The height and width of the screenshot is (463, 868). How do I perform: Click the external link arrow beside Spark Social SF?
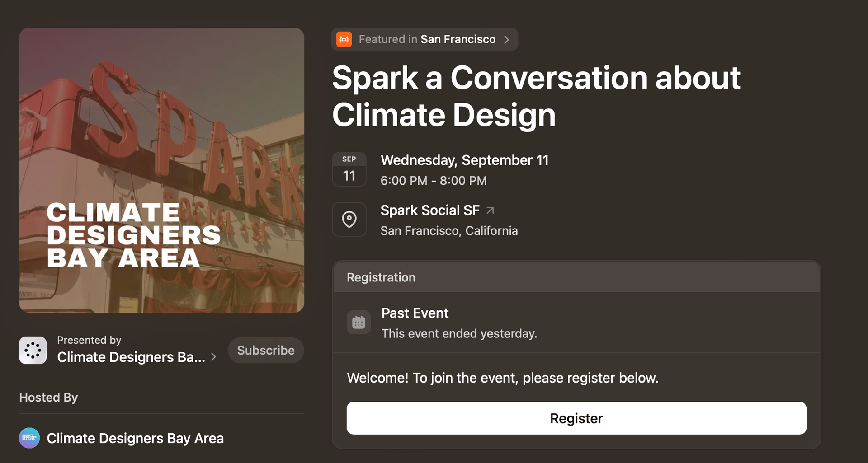click(490, 210)
